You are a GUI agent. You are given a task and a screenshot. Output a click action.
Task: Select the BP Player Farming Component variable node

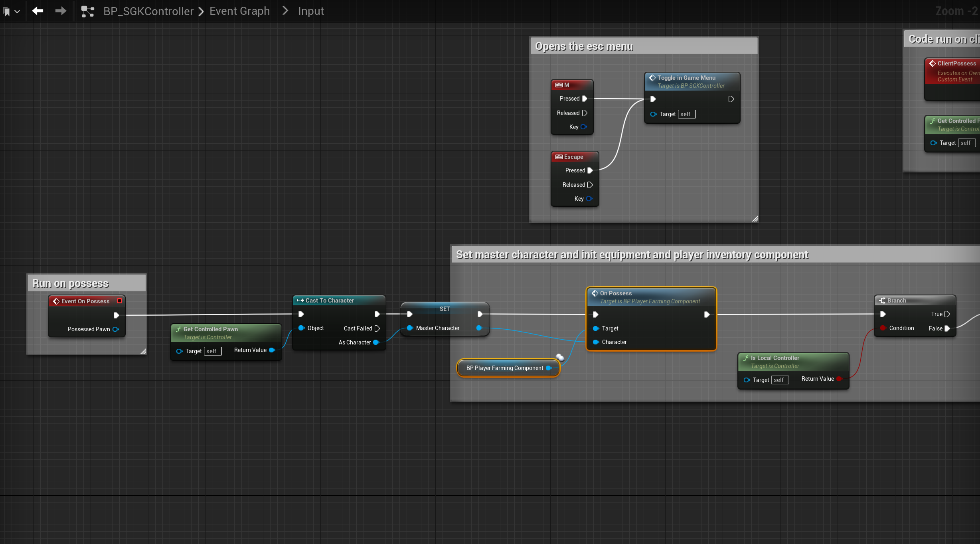(x=504, y=368)
